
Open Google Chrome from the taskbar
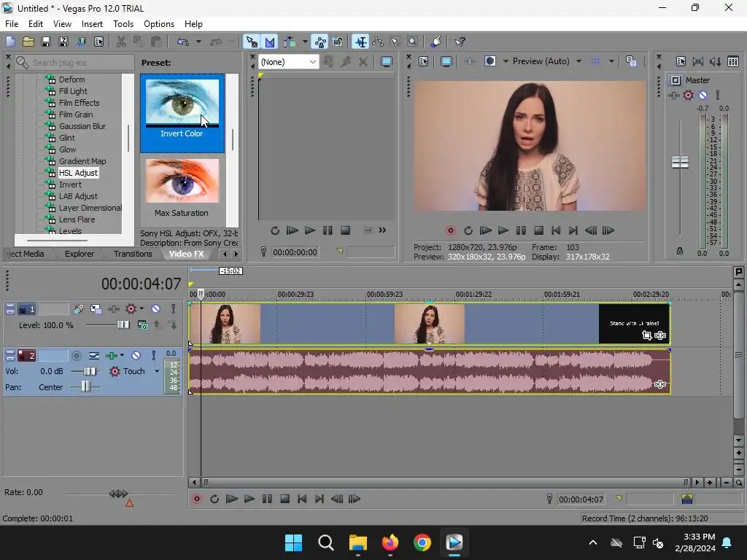pos(422,542)
